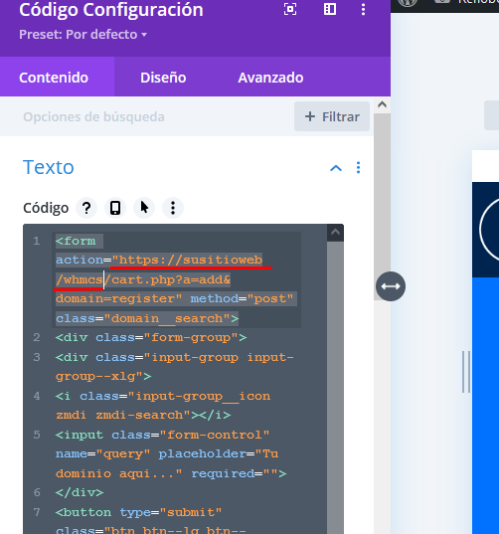This screenshot has height=534, width=499.
Task: Click line 5 'form-control' input code
Action: click(162, 435)
